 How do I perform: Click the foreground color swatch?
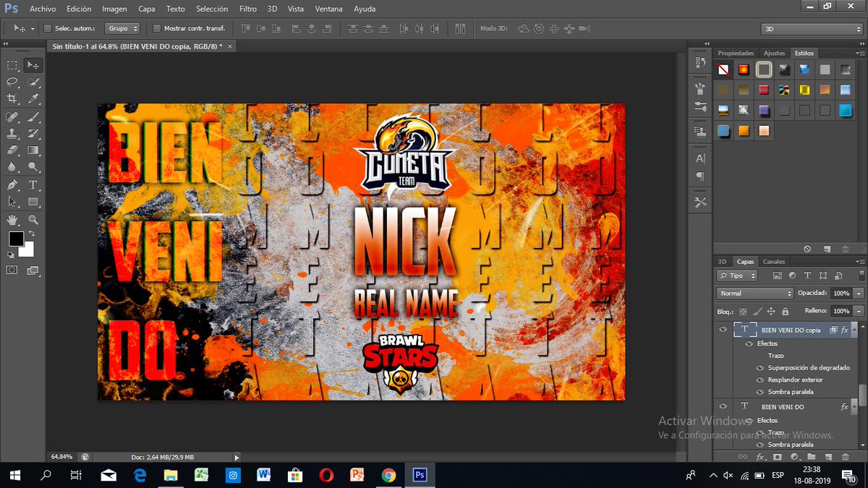(15, 239)
